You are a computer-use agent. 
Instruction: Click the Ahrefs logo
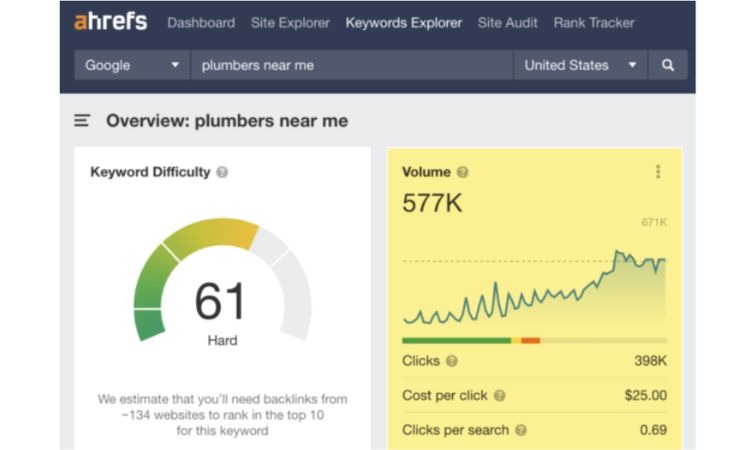(112, 22)
